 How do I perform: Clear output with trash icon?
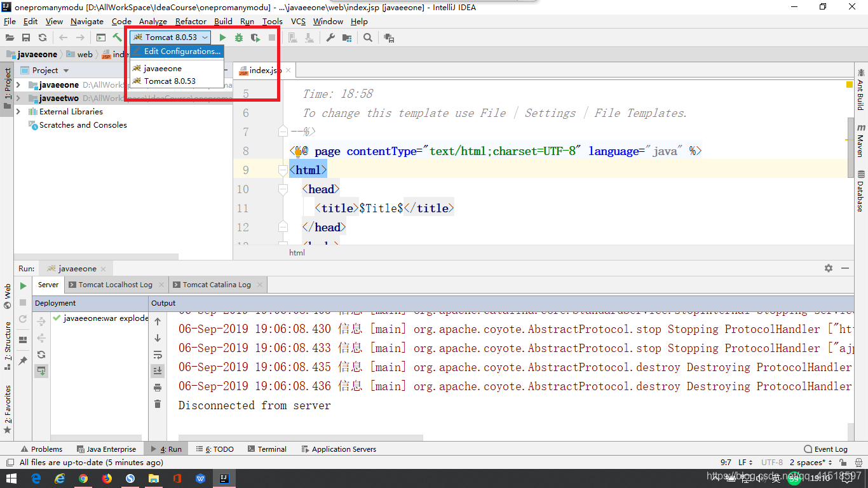click(158, 404)
